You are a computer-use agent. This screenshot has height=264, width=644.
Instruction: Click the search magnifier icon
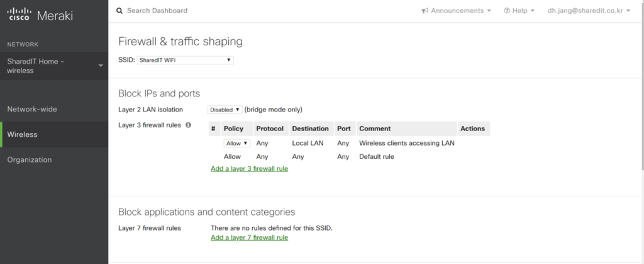(x=119, y=11)
